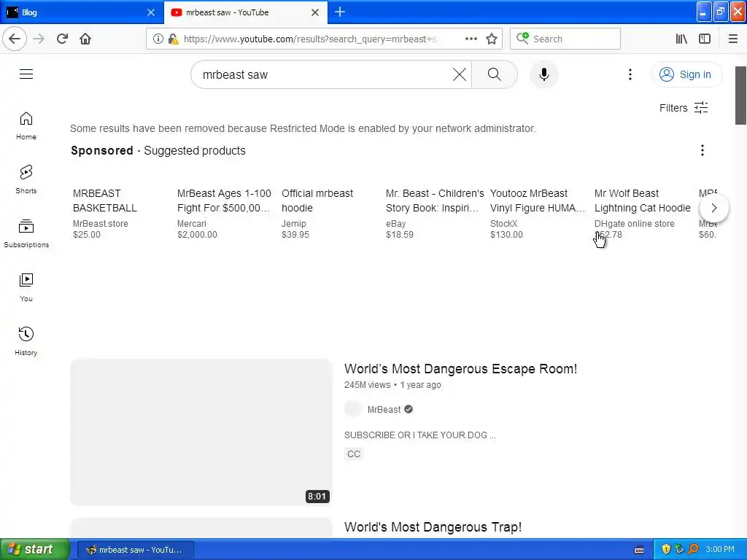The width and height of the screenshot is (747, 560).
Task: Click the Restricted Mode notice text
Action: pos(303,128)
